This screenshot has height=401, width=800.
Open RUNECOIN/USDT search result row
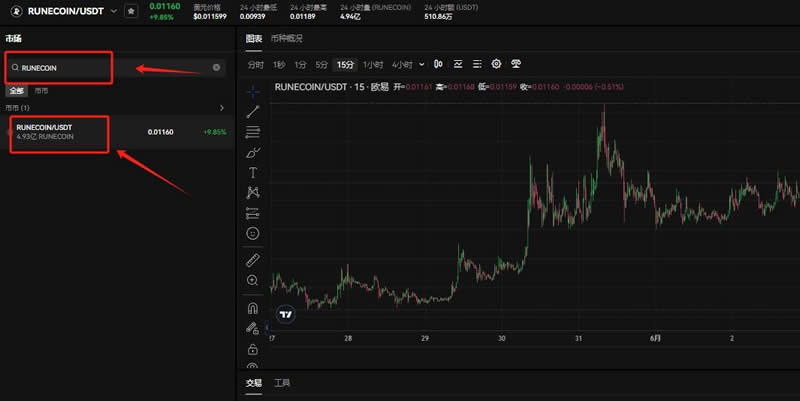click(117, 132)
